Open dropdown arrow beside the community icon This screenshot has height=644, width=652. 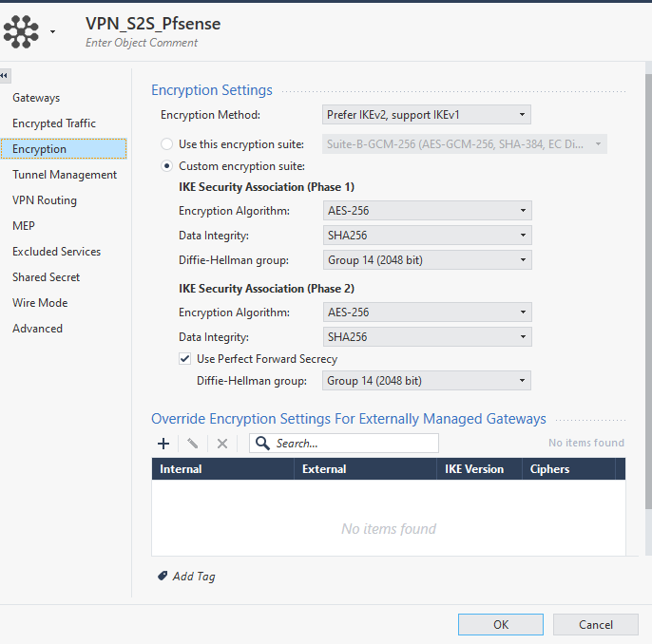pyautogui.click(x=52, y=32)
